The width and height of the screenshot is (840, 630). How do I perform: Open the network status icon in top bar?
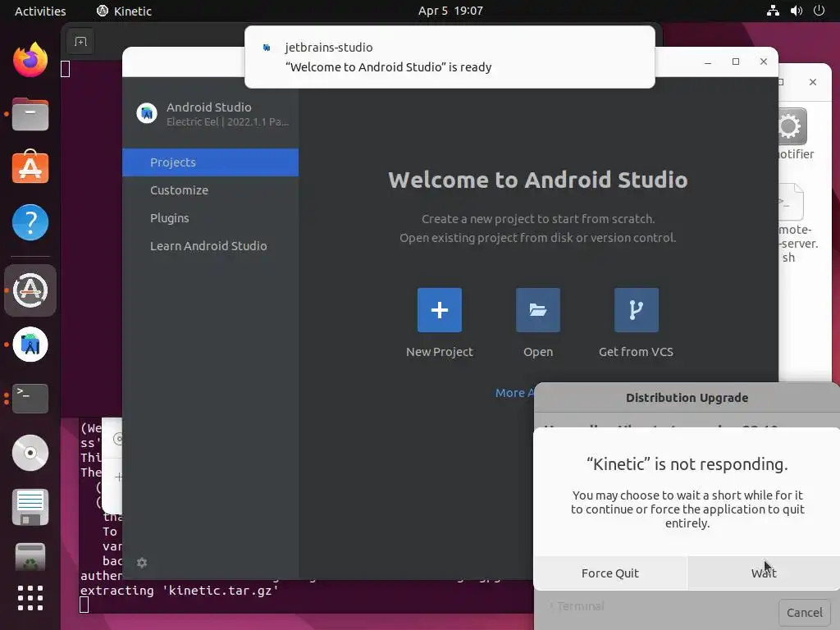point(773,11)
